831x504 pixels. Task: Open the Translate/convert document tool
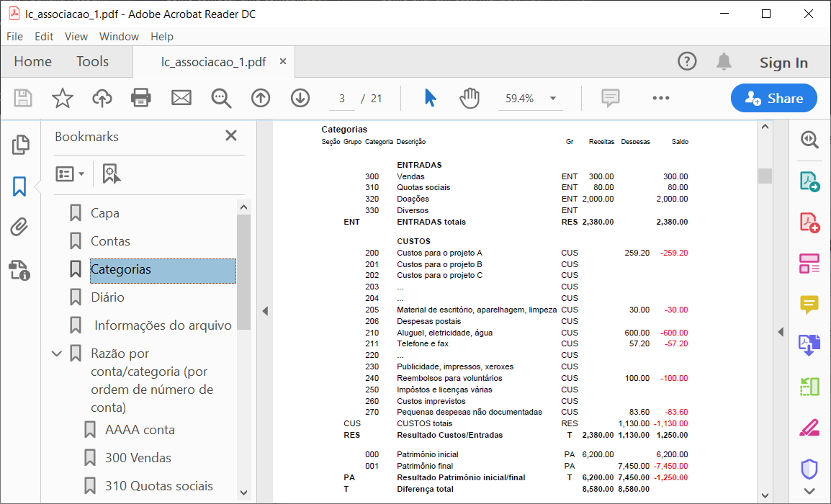810,345
